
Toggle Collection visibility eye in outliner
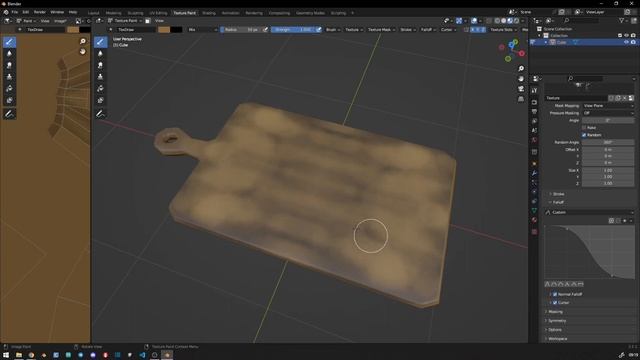[626, 36]
